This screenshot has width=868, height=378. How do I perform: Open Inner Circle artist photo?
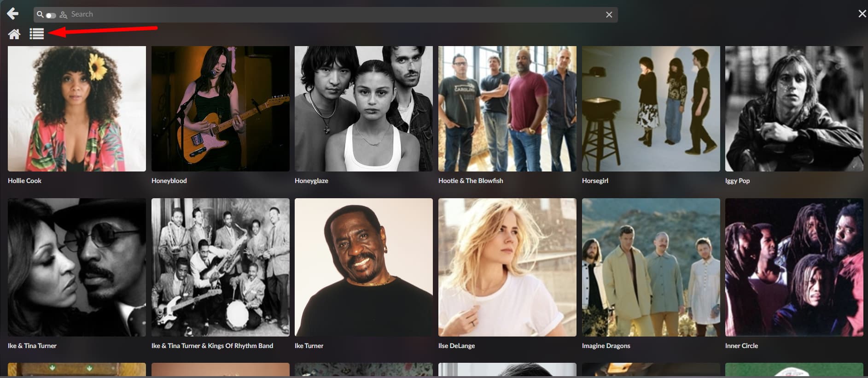(x=794, y=267)
